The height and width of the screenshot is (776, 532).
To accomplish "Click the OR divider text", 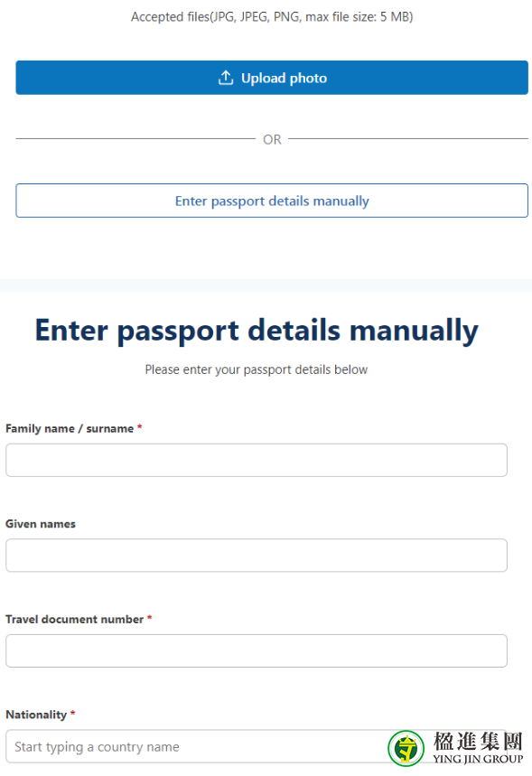I will [x=272, y=139].
